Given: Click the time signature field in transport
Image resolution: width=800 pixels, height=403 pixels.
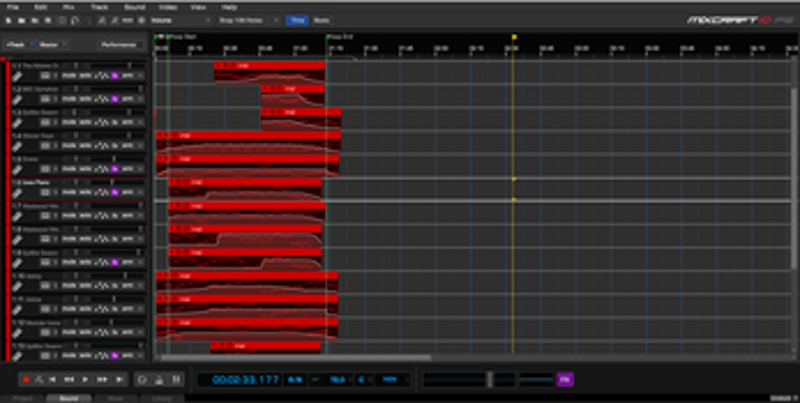Looking at the screenshot, I should [294, 380].
